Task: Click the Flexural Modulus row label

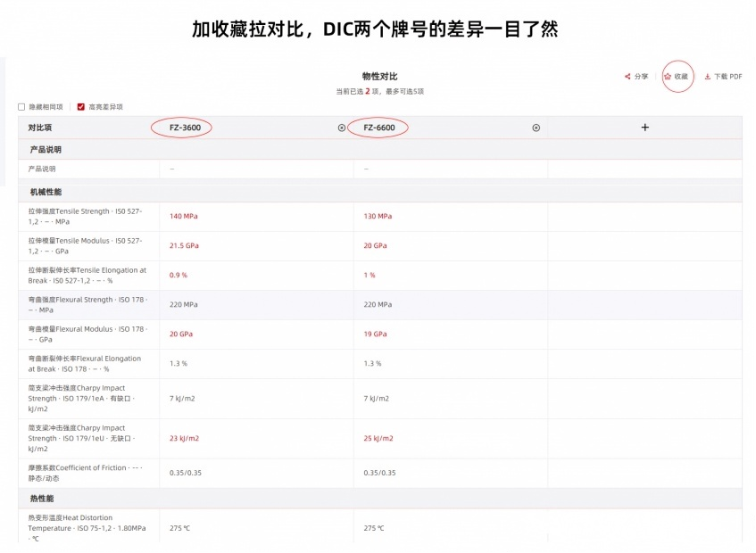Action: pos(87,334)
